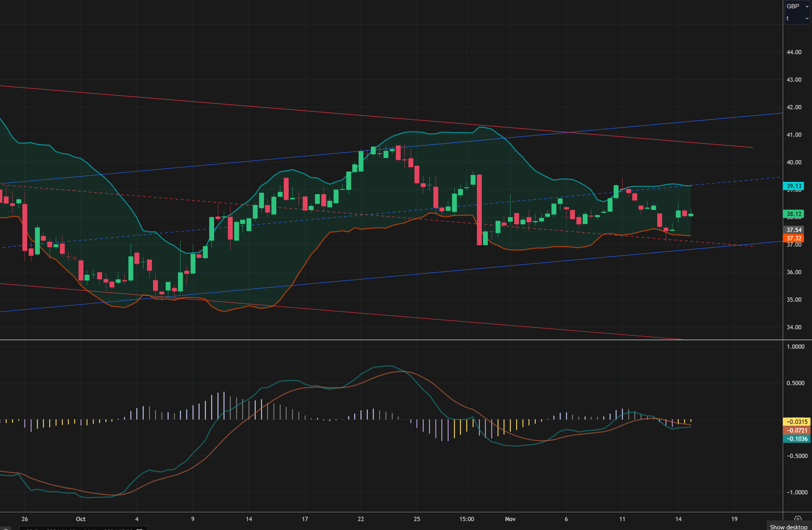The image size is (812, 530).
Task: Click the 'Oct' label on time axis
Action: (x=81, y=519)
